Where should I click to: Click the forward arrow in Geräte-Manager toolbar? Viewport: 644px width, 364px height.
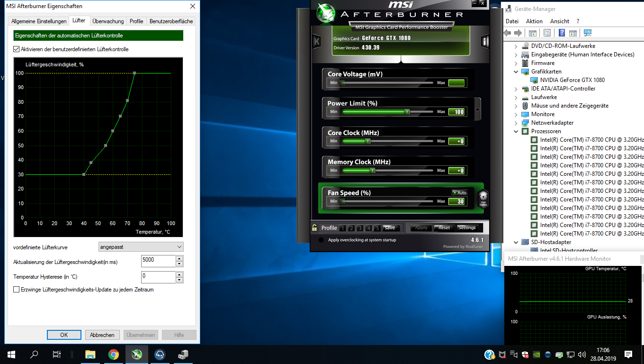518,33
